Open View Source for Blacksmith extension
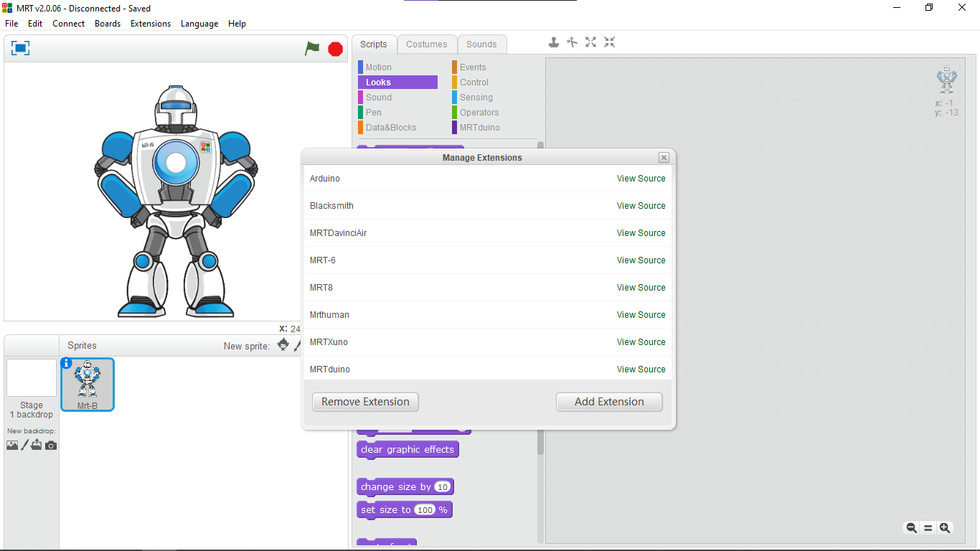This screenshot has height=551, width=980. [641, 206]
